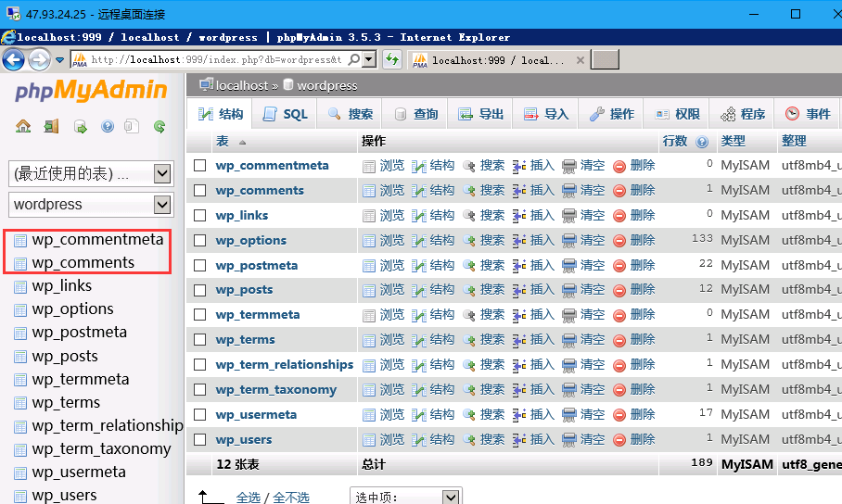Check the wp_comments row checkbox

coord(199,191)
